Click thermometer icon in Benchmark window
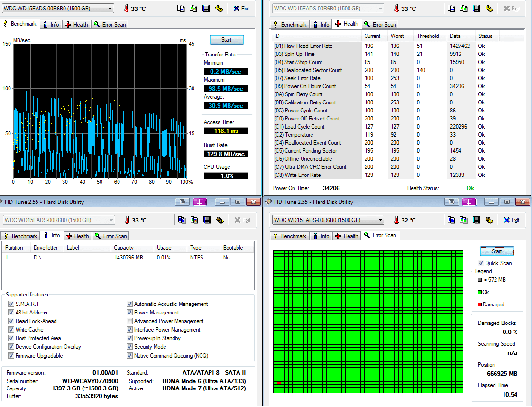The image size is (532, 407). (x=127, y=9)
